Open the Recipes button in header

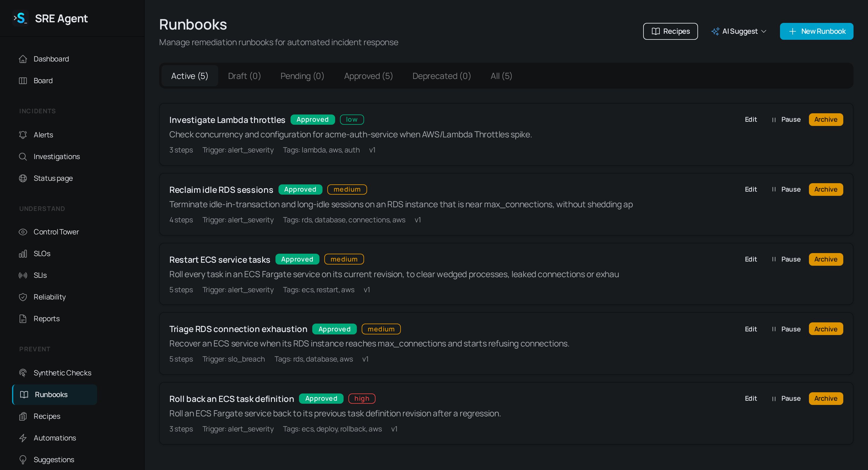[x=670, y=31]
